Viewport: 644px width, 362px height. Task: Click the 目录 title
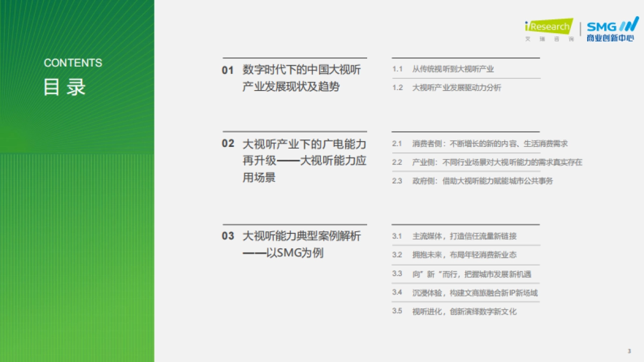pos(64,86)
